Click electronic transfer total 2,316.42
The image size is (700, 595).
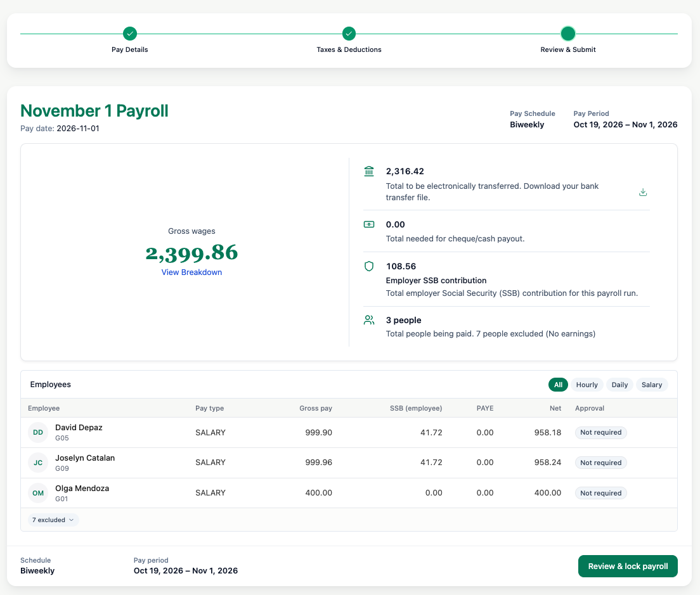[405, 171]
